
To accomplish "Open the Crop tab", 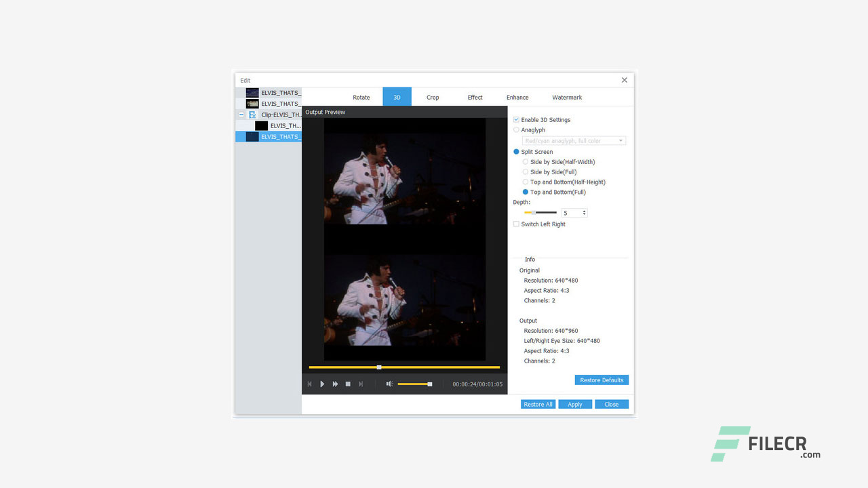I will (433, 98).
